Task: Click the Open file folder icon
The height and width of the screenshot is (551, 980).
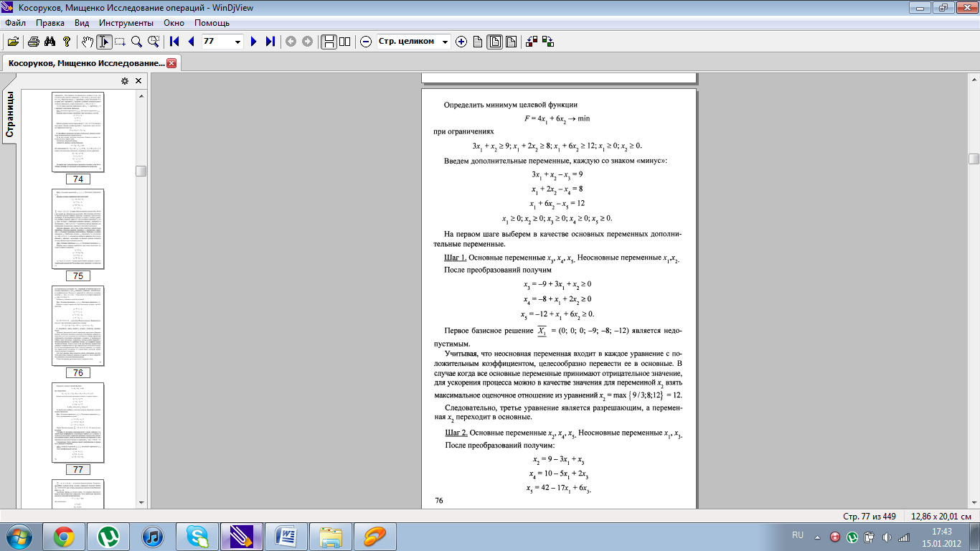Action: click(13, 42)
